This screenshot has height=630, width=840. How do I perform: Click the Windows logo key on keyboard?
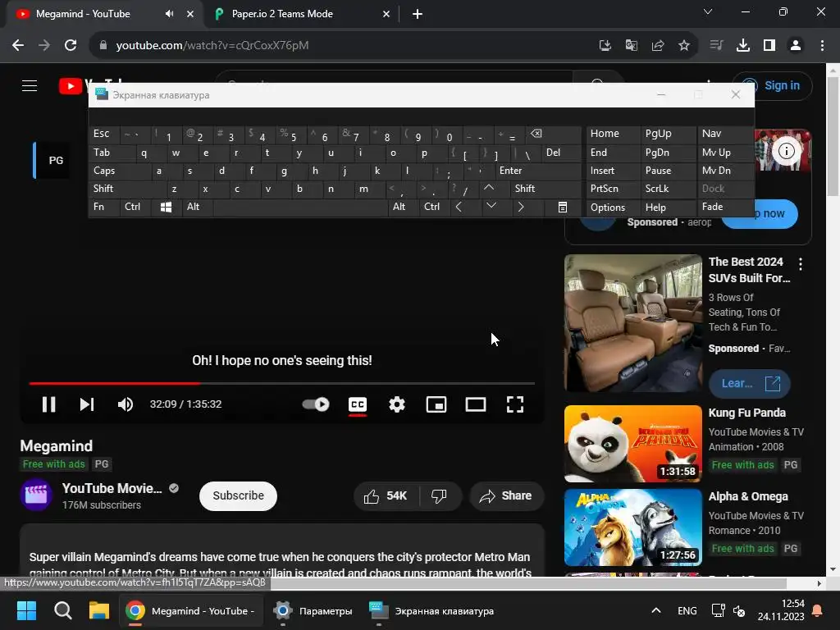tap(166, 207)
